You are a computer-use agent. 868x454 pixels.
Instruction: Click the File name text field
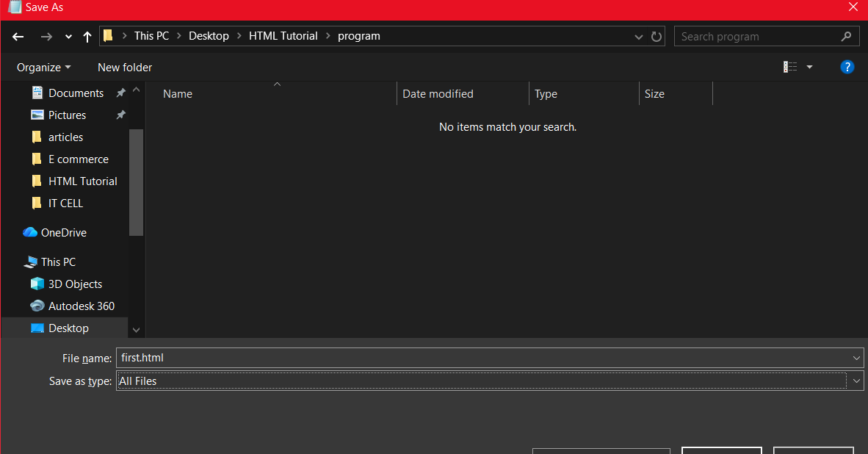click(x=477, y=358)
